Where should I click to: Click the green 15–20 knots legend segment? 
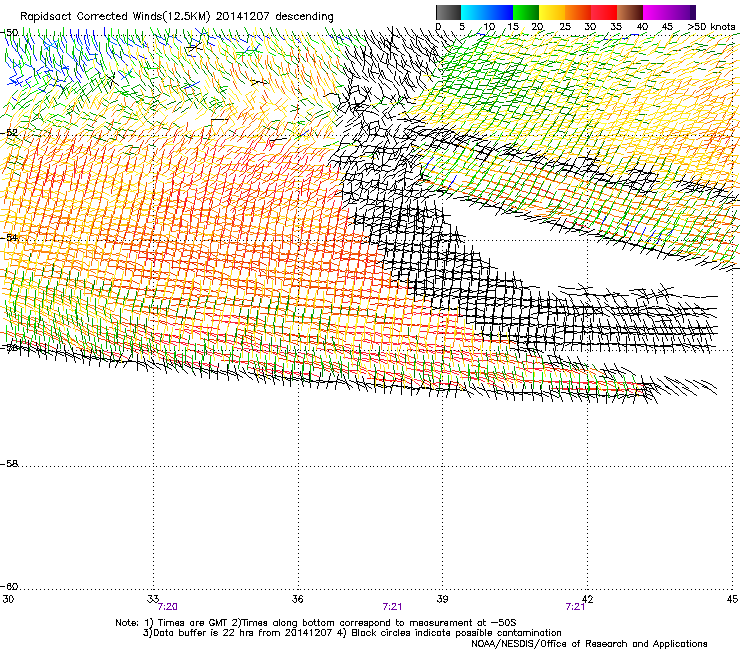(x=526, y=12)
